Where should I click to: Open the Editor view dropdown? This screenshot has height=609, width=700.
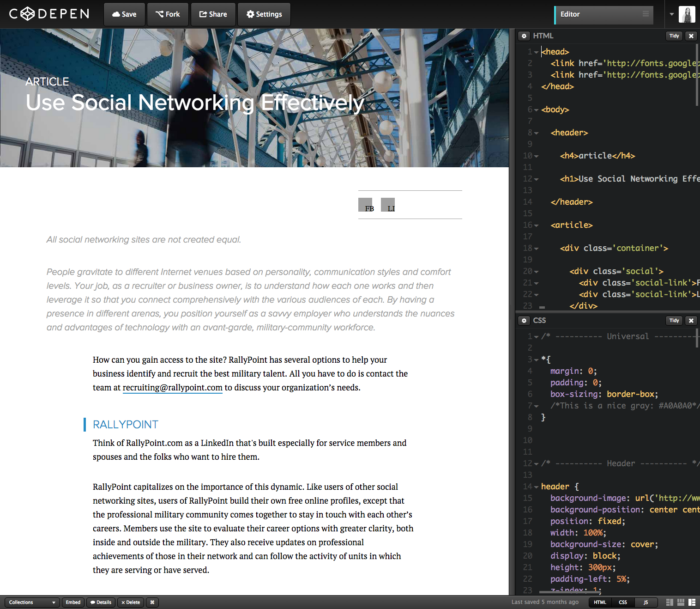(604, 14)
